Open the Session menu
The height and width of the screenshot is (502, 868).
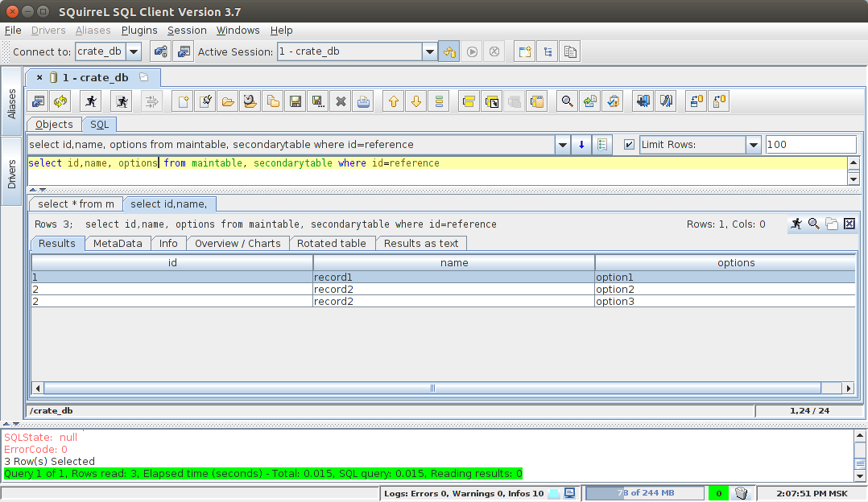pyautogui.click(x=187, y=31)
